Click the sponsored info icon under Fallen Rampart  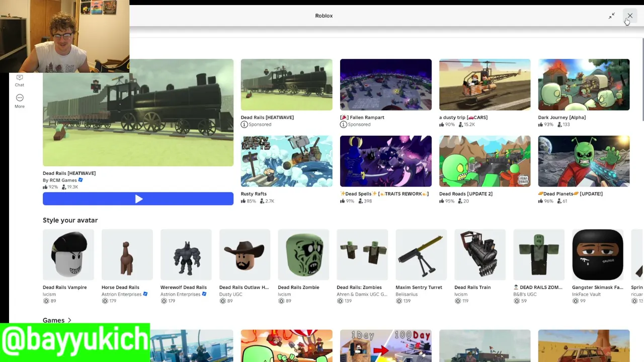coord(343,125)
